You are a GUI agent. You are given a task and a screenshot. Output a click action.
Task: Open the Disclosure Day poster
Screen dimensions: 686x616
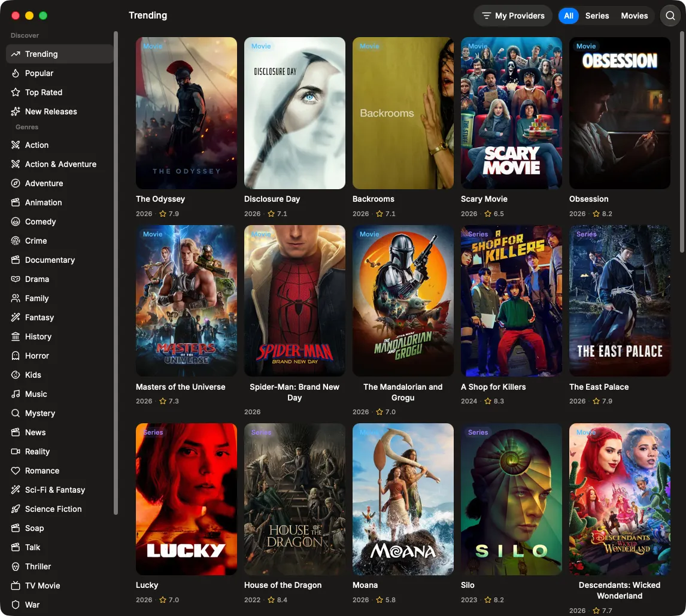pos(295,113)
